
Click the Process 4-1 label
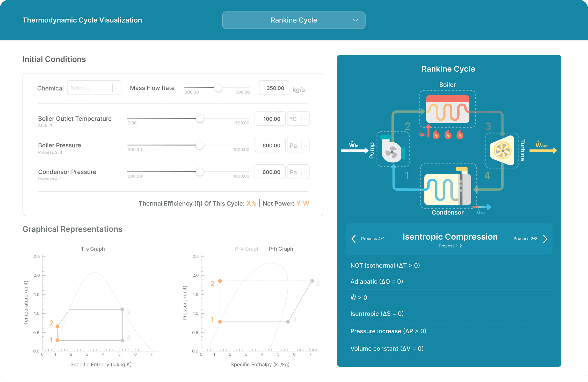[373, 239]
